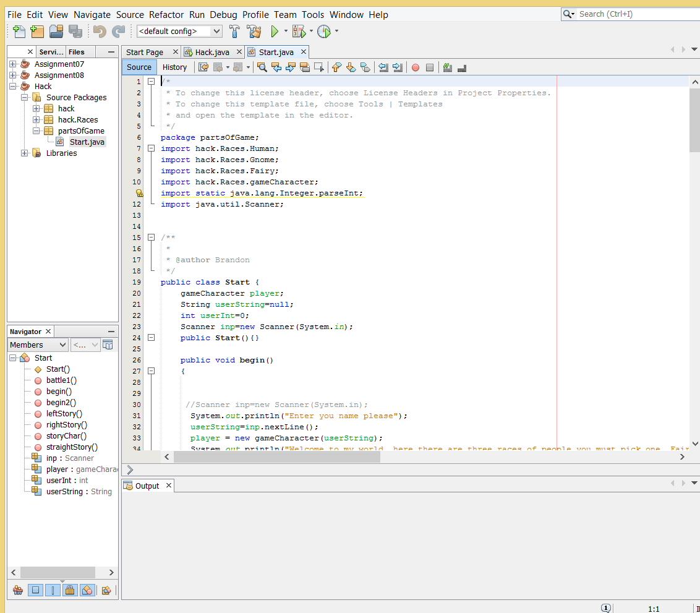Open the Refactor menu
This screenshot has width=700, height=613.
pyautogui.click(x=166, y=14)
